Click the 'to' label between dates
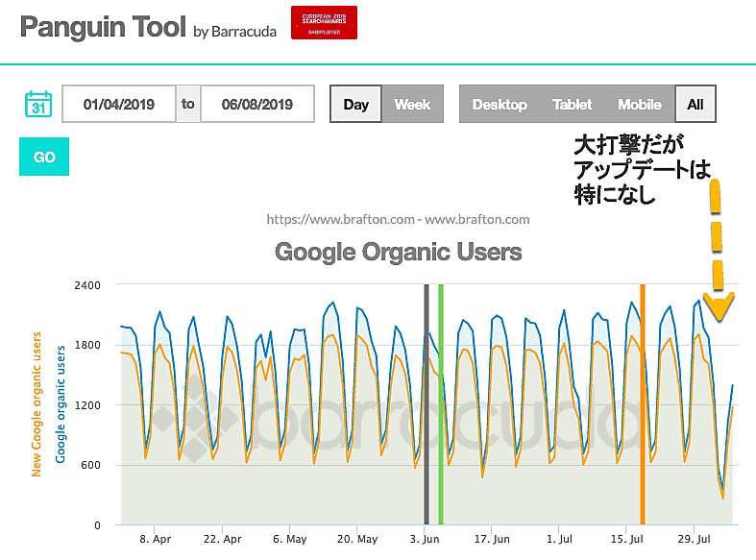The width and height of the screenshot is (756, 560). tap(188, 104)
